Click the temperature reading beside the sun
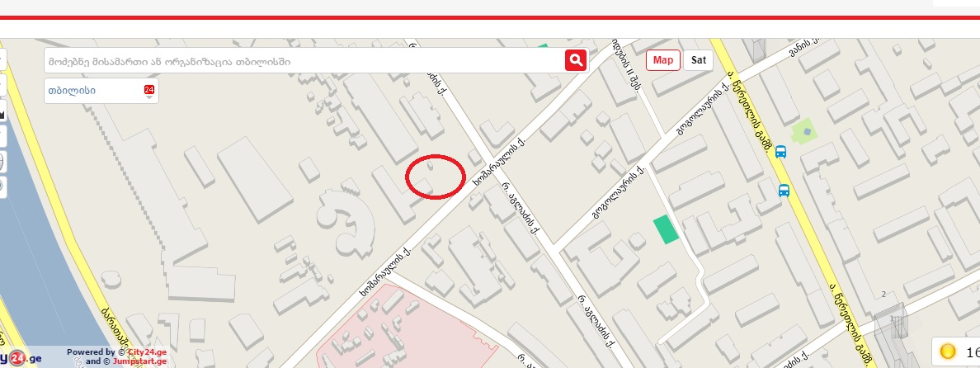Screen dimensions: 980x368 (x=973, y=353)
